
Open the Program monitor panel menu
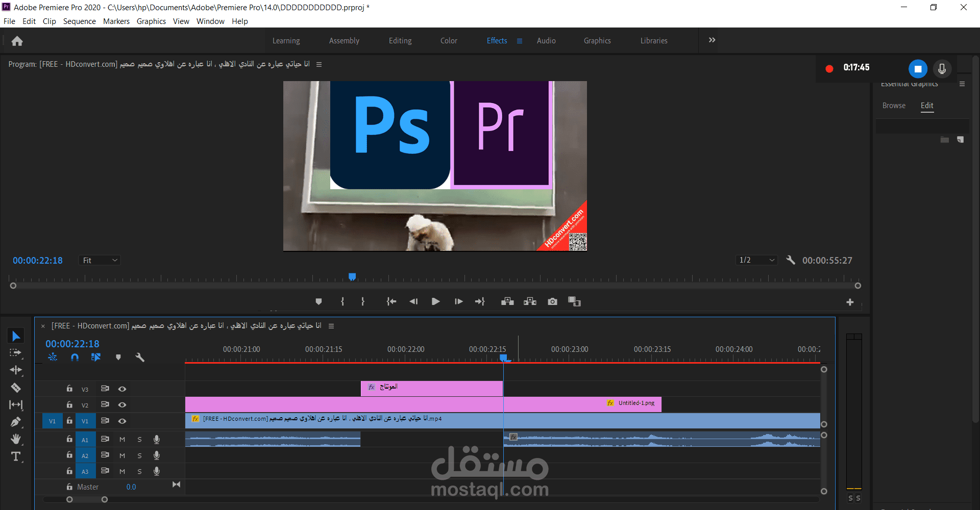click(319, 64)
